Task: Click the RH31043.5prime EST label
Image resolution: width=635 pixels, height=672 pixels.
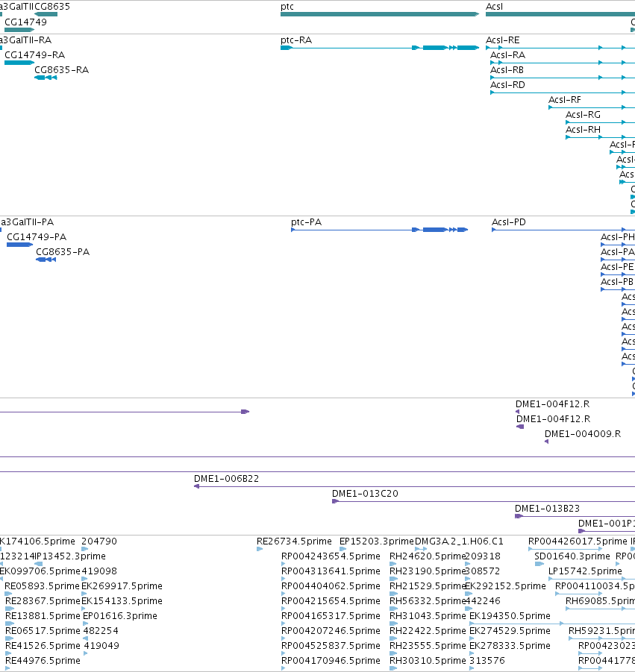Action: (x=428, y=616)
